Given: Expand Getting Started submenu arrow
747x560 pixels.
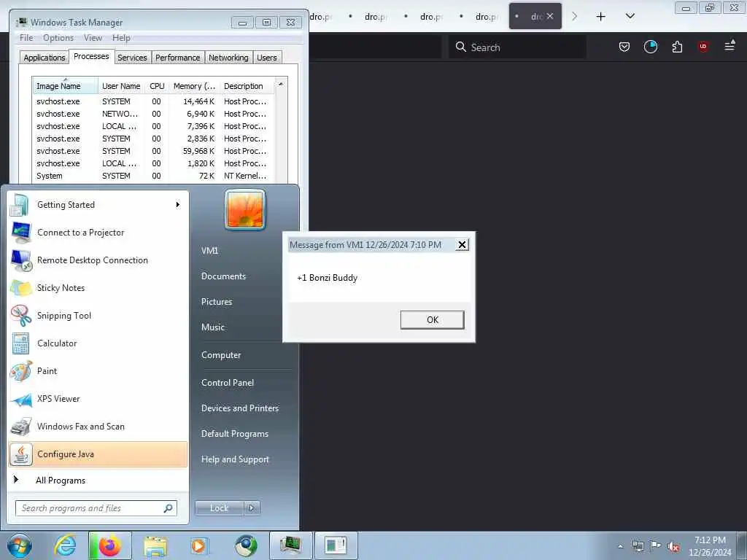Looking at the screenshot, I should [x=178, y=205].
